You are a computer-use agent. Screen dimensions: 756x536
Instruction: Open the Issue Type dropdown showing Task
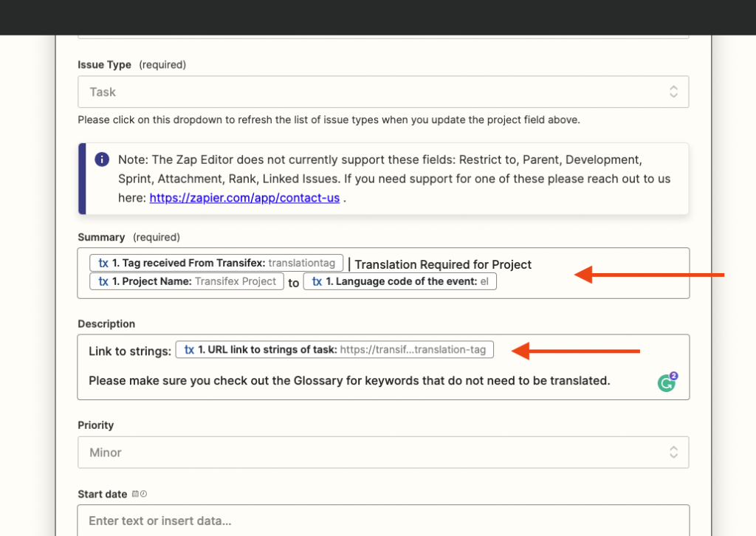383,92
